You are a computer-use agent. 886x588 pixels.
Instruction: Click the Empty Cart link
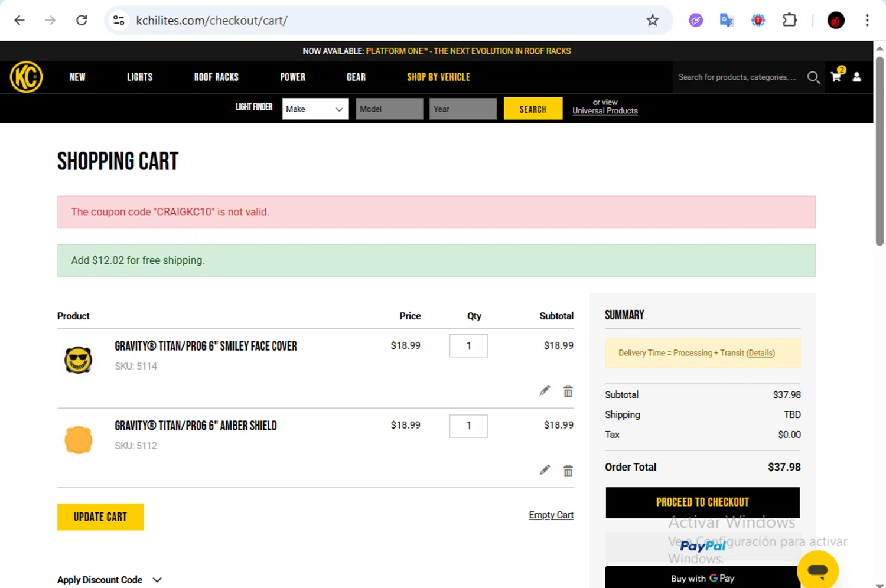click(x=551, y=515)
